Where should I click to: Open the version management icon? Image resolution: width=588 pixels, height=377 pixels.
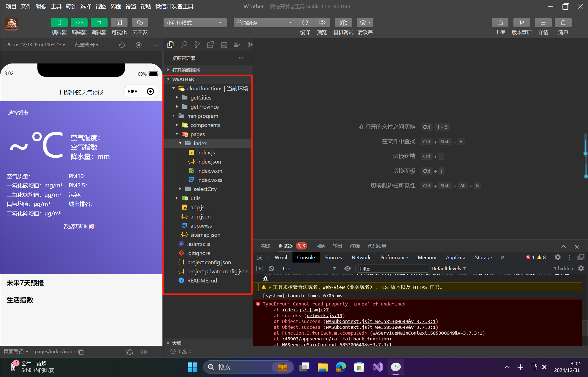(521, 23)
